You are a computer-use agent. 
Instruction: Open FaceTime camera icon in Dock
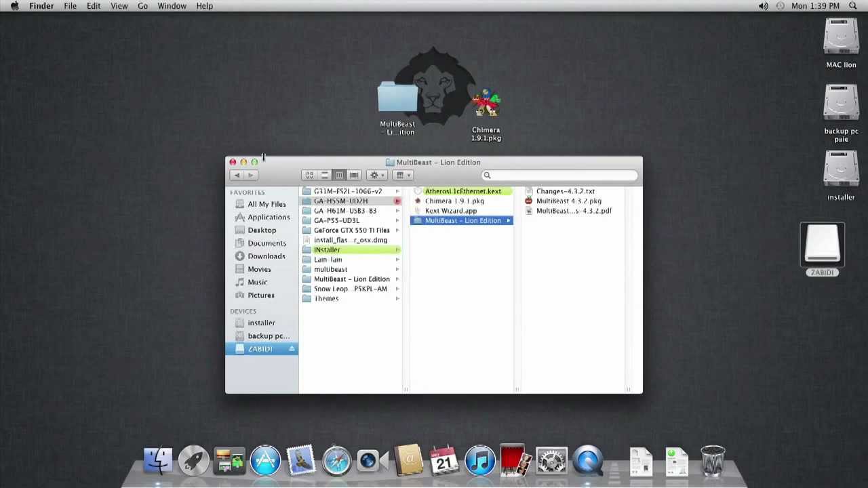point(372,461)
